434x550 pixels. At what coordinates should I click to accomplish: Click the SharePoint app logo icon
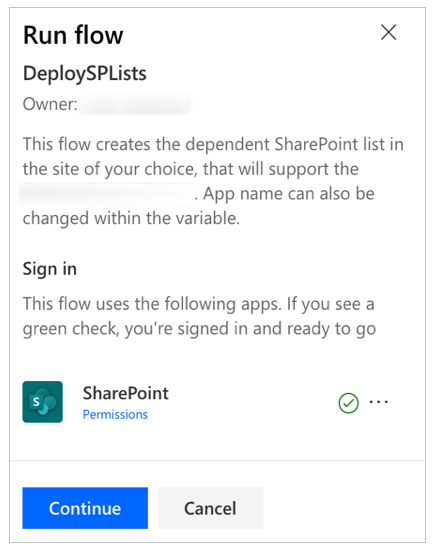coord(43,402)
